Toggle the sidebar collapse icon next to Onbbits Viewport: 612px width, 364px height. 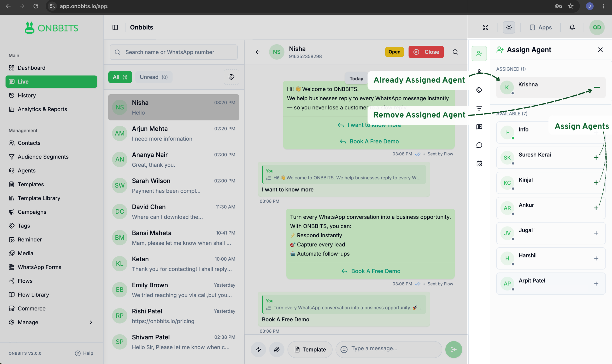pos(115,27)
